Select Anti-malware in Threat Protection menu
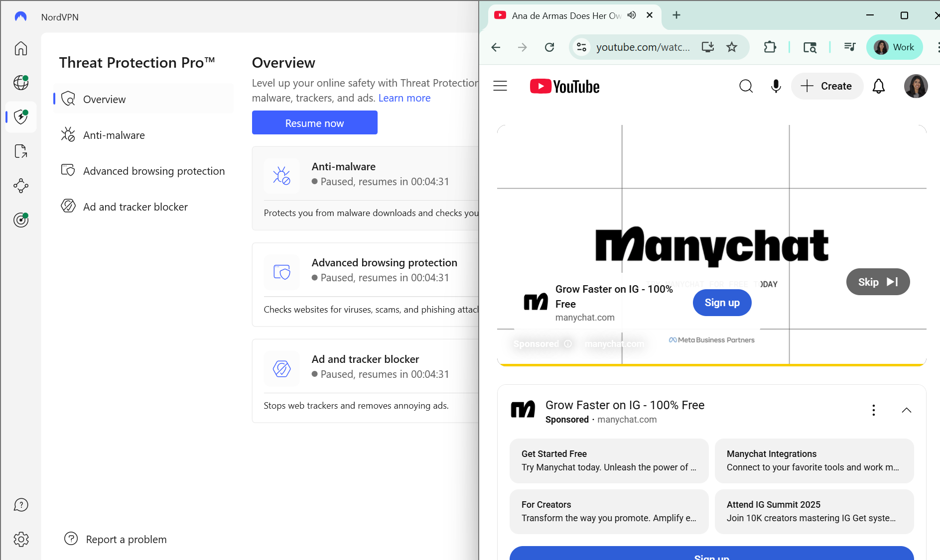940x560 pixels. click(143, 135)
